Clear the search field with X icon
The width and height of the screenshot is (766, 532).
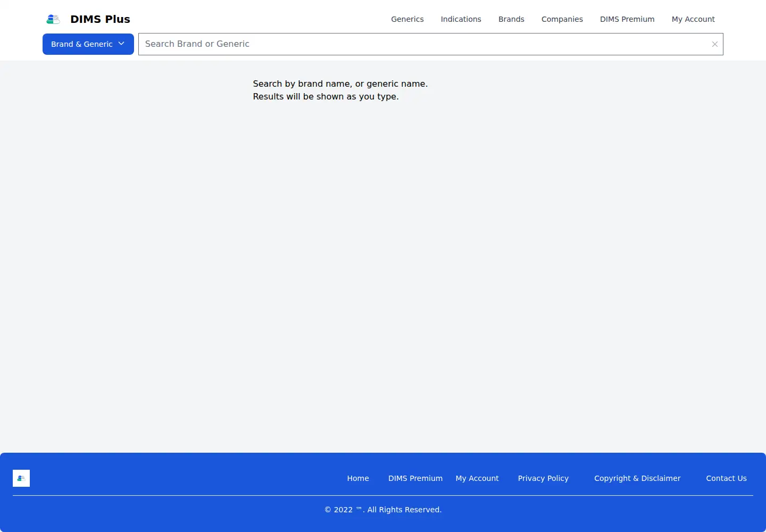pos(715,44)
